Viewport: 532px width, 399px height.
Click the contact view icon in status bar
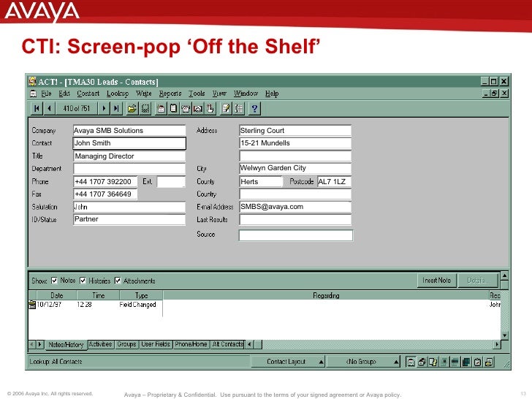pos(411,362)
